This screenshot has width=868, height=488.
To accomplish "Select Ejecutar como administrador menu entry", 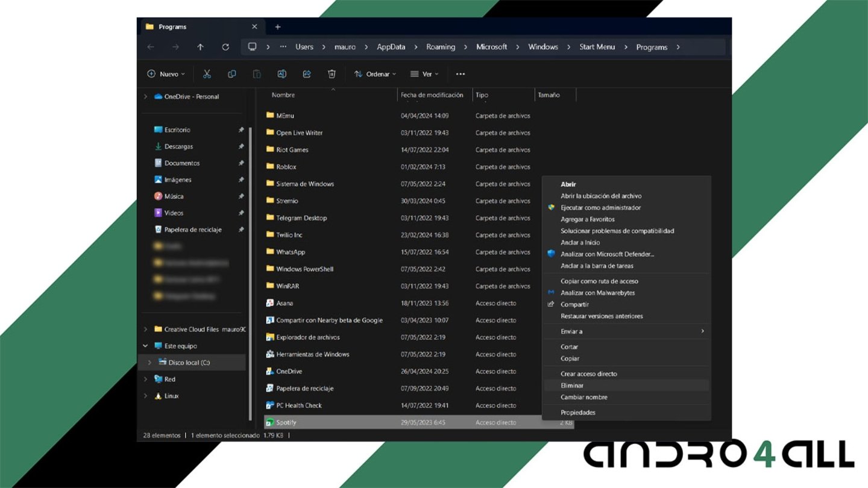I will [x=600, y=208].
